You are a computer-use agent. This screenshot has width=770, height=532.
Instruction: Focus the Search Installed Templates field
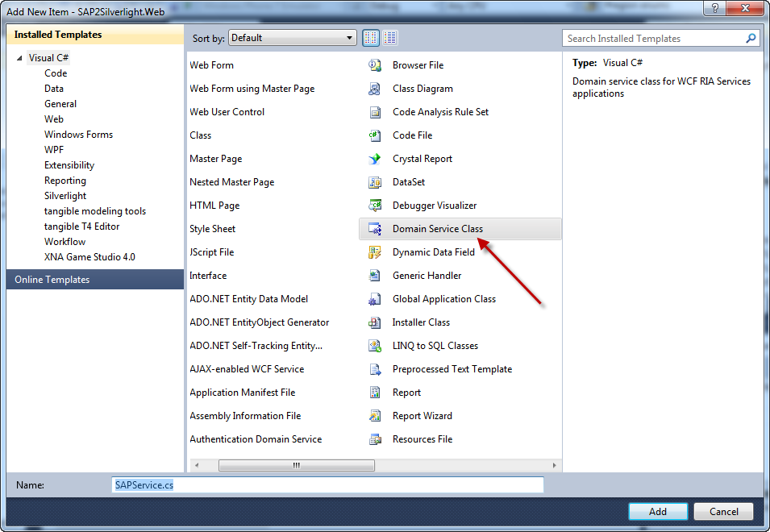660,38
